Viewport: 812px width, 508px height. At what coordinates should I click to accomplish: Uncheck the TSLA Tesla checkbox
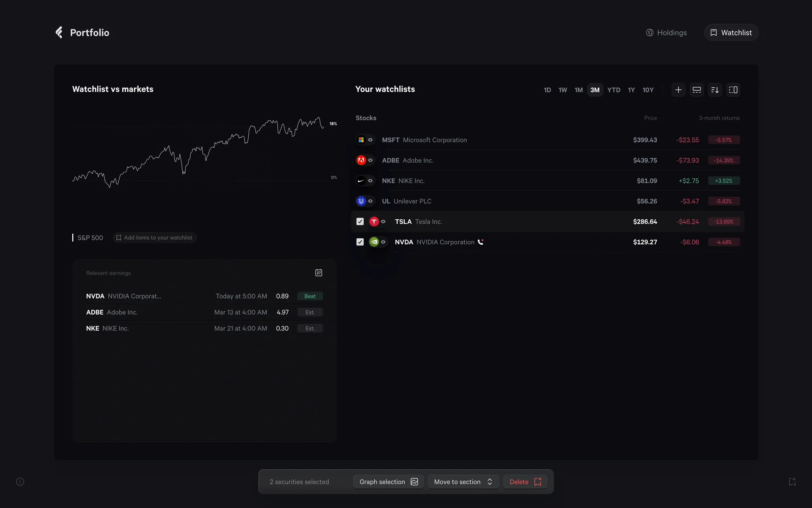click(x=360, y=221)
